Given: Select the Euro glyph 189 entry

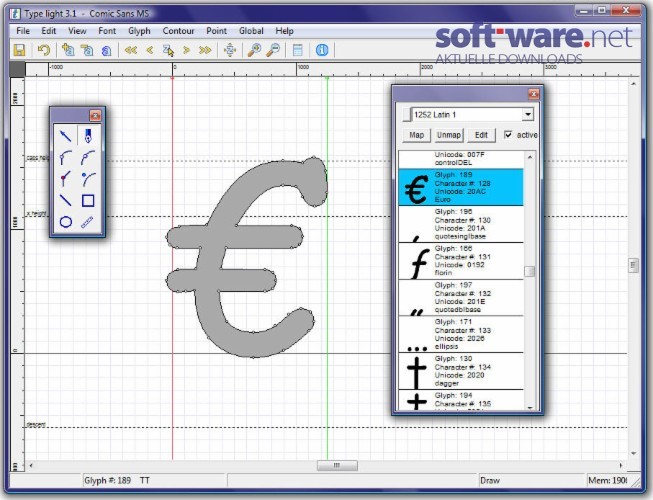Looking at the screenshot, I should point(461,187).
